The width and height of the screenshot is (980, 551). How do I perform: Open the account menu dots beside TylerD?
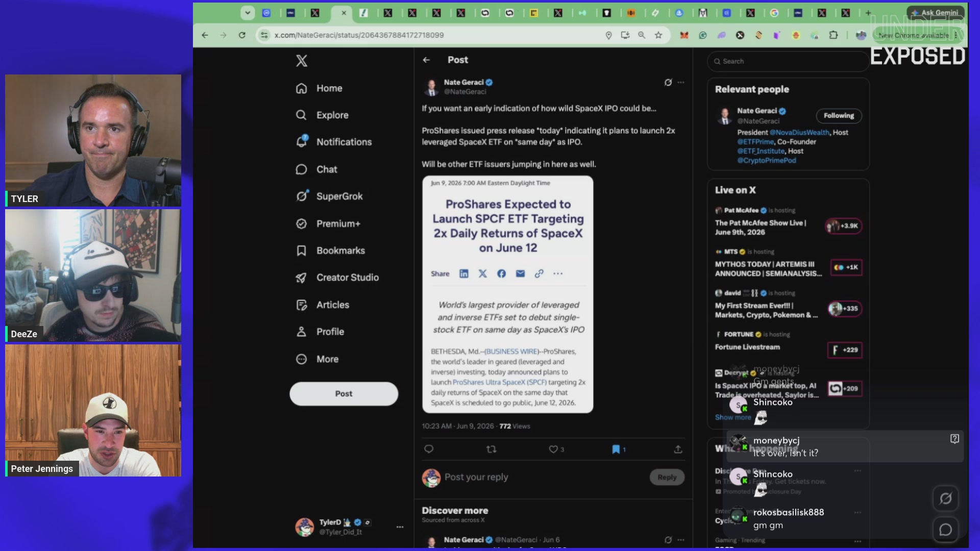click(400, 527)
